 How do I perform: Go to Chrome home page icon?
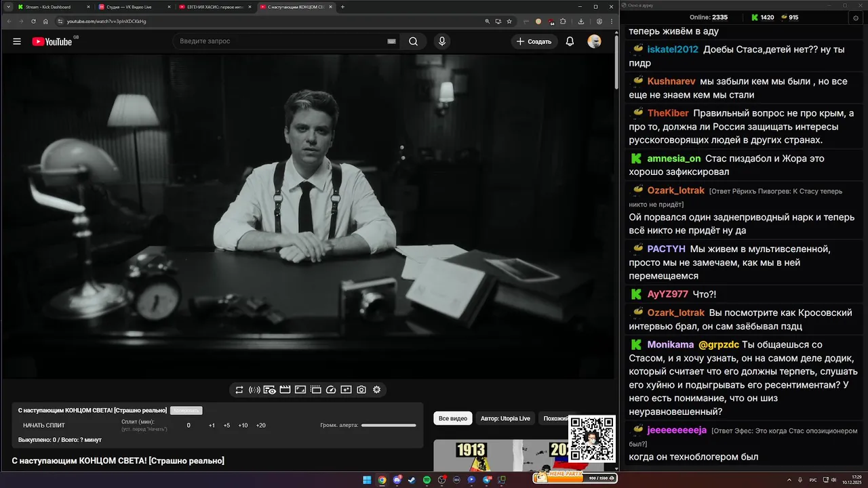(x=46, y=21)
